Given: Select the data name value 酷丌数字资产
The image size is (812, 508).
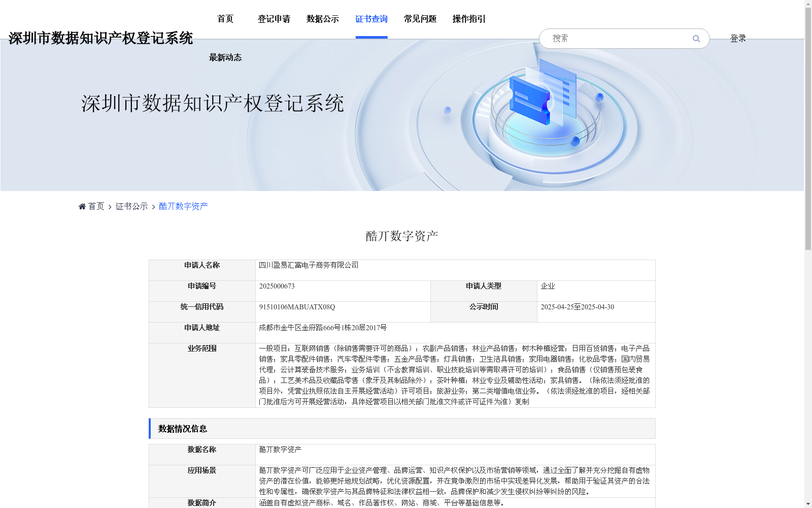Looking at the screenshot, I should click(280, 450).
